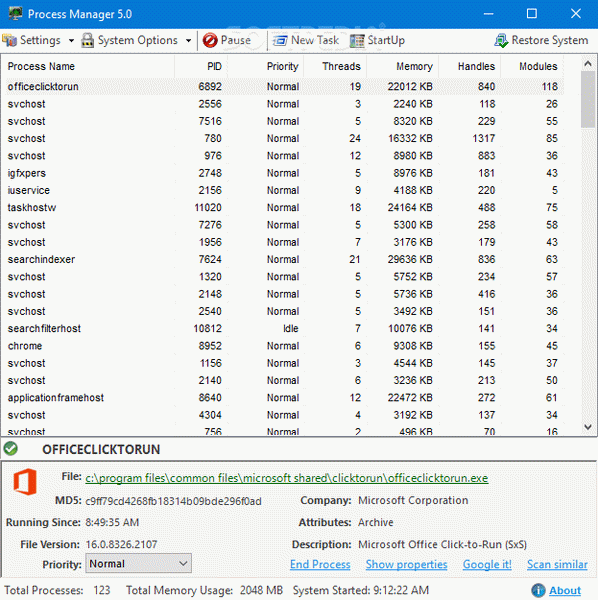Click the red Pause icon
The width and height of the screenshot is (598, 600).
(210, 40)
